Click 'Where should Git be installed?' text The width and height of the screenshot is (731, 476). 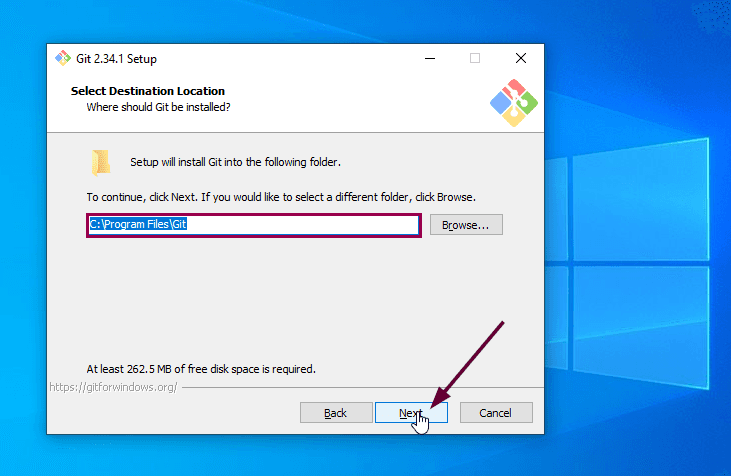(159, 107)
